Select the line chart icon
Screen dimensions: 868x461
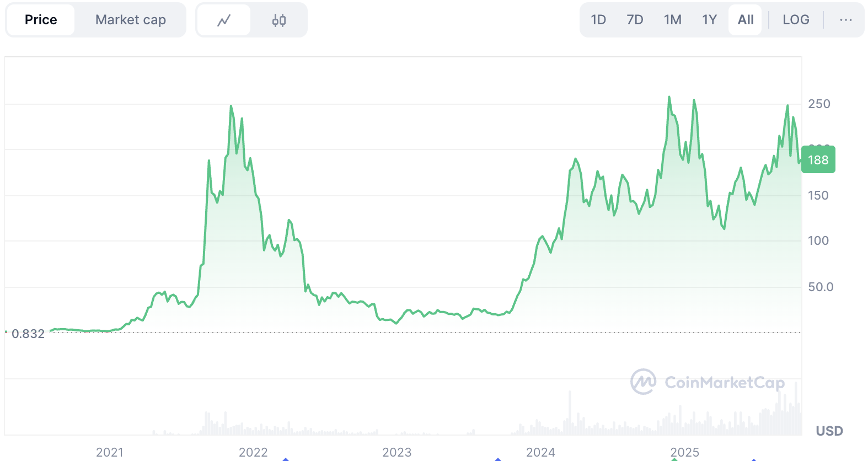[x=224, y=20]
